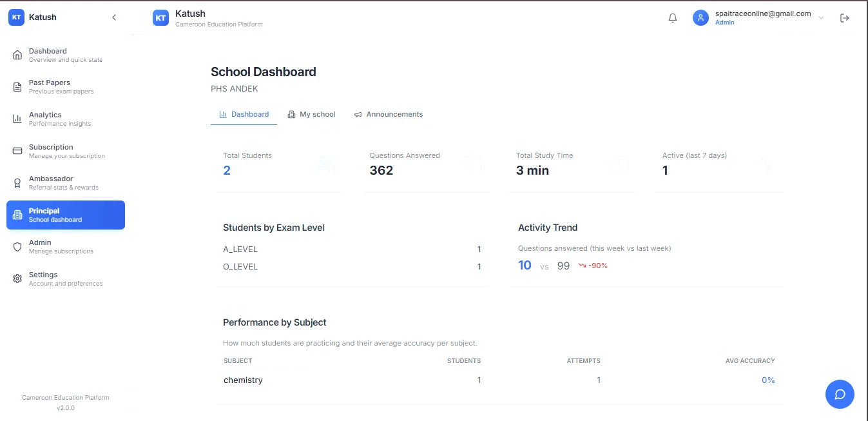The width and height of the screenshot is (868, 421).
Task: Open the chat support bubble
Action: point(840,394)
